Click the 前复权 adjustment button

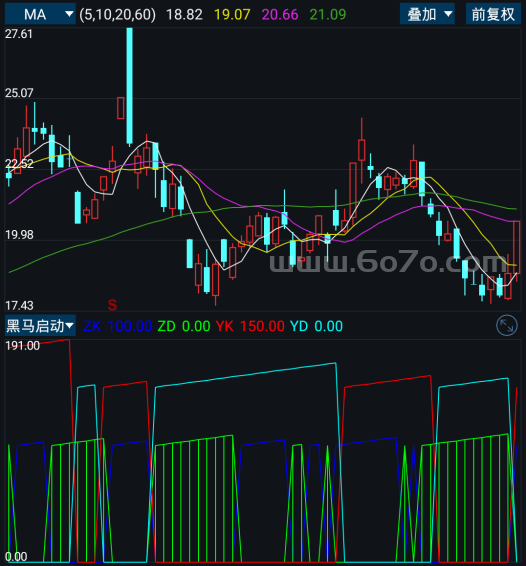click(x=493, y=14)
